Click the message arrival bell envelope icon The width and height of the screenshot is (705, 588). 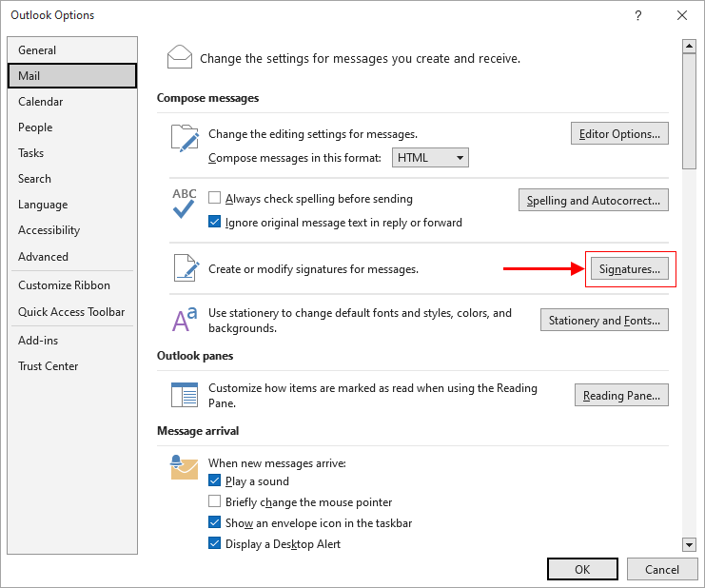coord(184,467)
